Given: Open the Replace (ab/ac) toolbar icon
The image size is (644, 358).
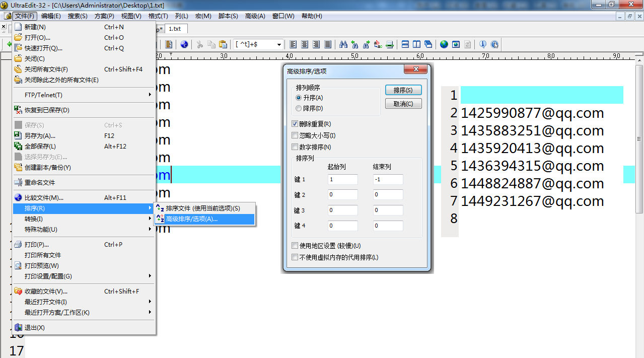Looking at the screenshot, I should [x=378, y=44].
